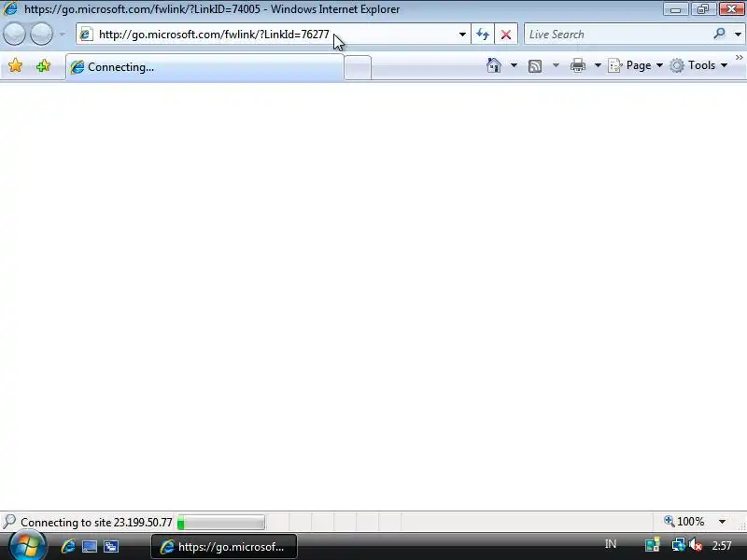Screen dimensions: 747x560
Task: Restore down the Internet Explorer window
Action: (703, 9)
